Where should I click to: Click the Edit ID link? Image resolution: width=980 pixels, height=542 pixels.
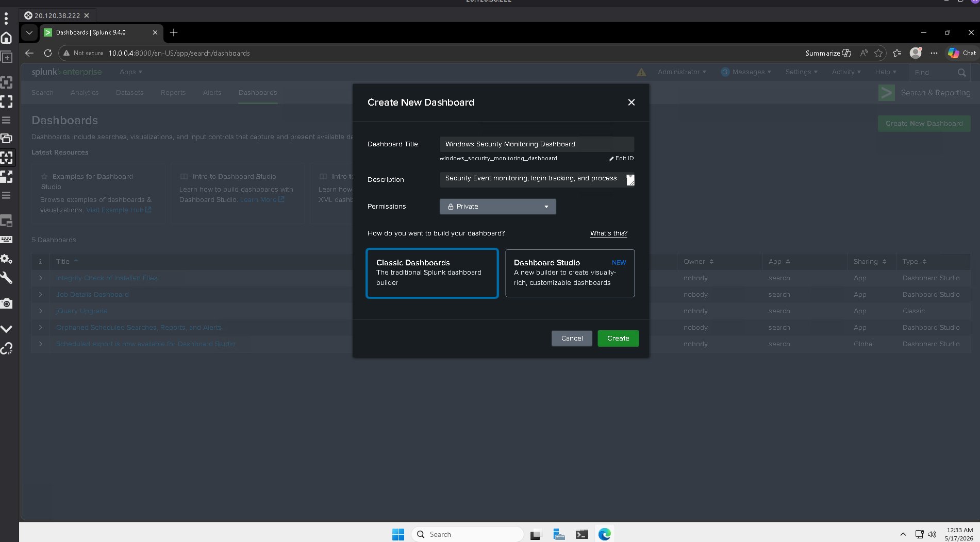(x=622, y=159)
